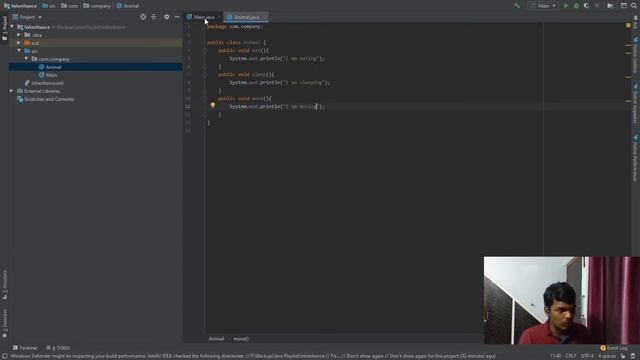This screenshot has width=640, height=360.
Task: Click gutter line number 11
Action: (187, 107)
